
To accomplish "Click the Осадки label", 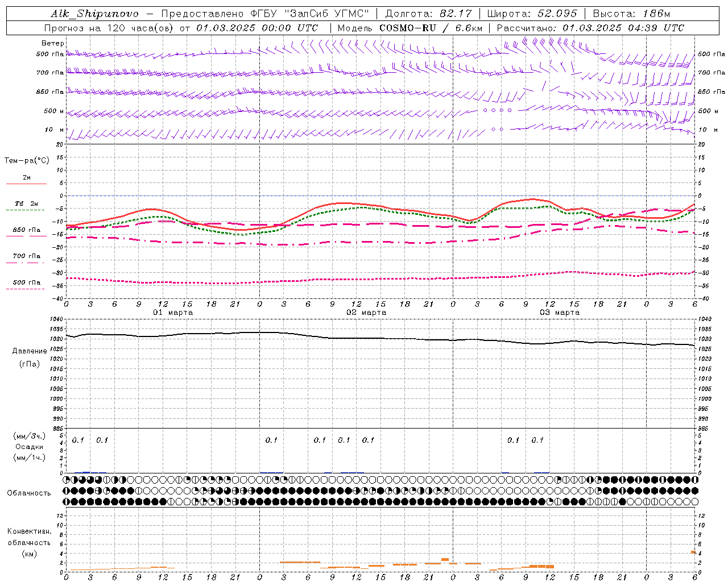I will (30, 447).
